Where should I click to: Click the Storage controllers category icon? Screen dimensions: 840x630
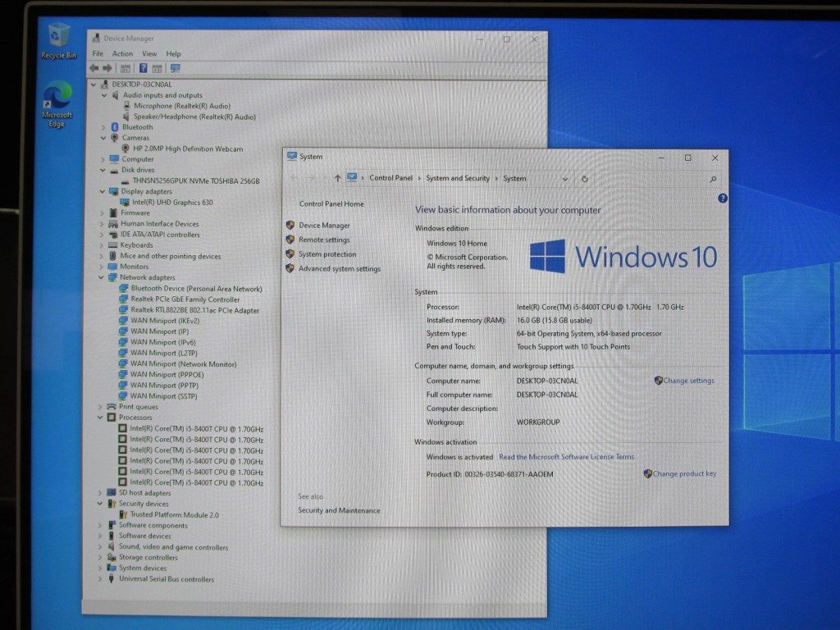111,557
